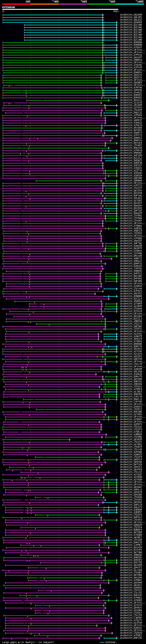The width and height of the screenshot is (146, 644).
Task: Click the white query sequence bar
Action: coord(60,10)
